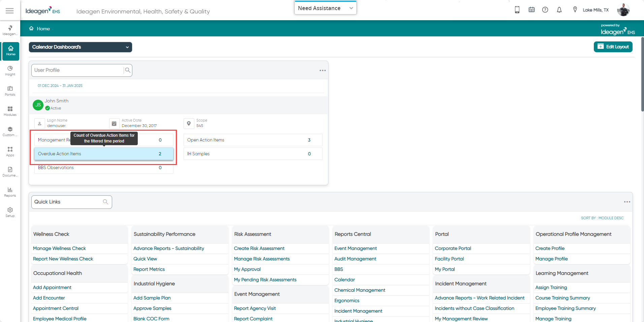644x322 pixels.
Task: Open Portals in the sidebar
Action: pos(10,91)
